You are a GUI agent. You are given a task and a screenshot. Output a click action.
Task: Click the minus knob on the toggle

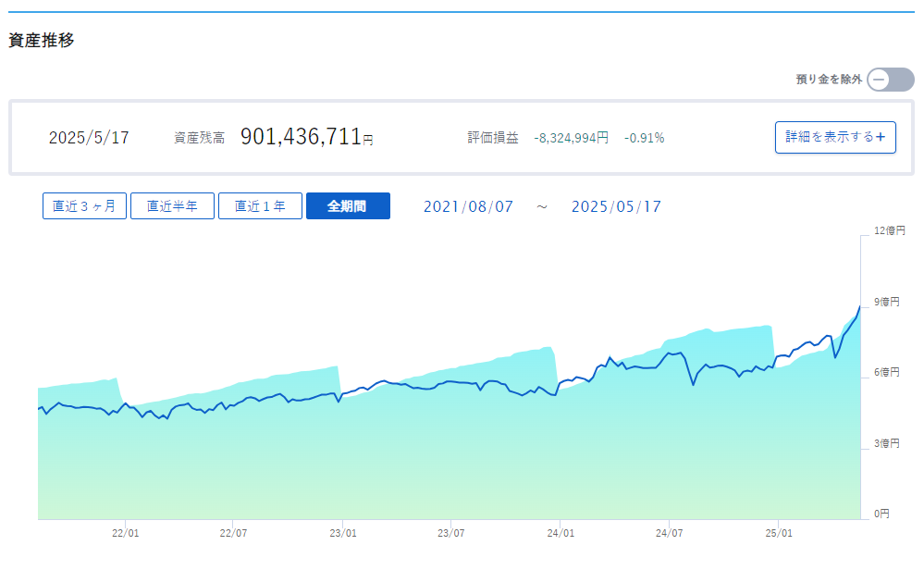click(879, 80)
